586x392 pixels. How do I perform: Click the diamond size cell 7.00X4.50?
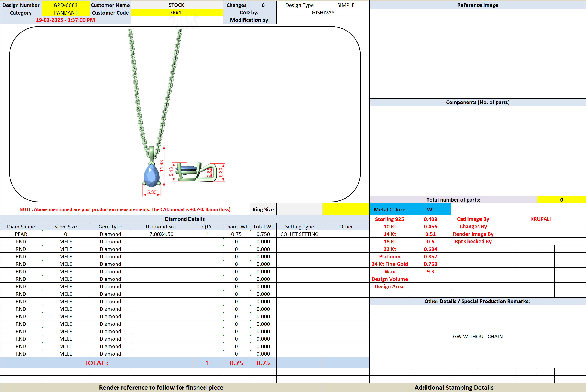point(161,234)
